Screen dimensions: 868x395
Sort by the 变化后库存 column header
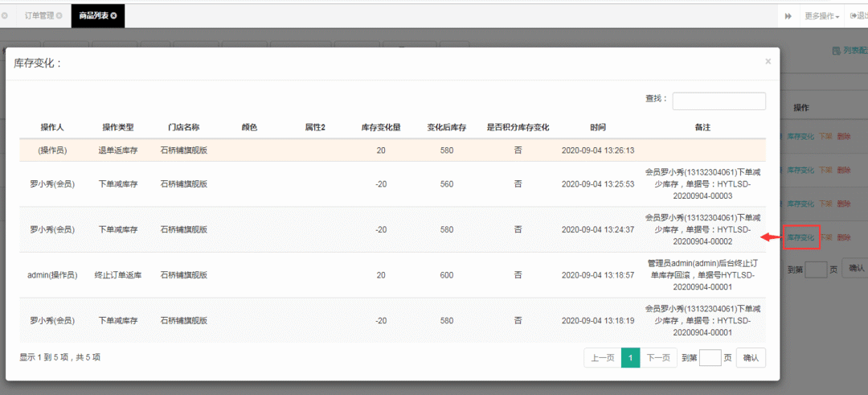pos(447,128)
